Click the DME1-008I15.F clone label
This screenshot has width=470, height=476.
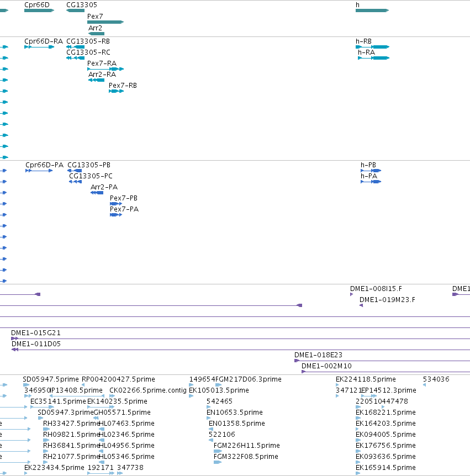[x=376, y=289]
